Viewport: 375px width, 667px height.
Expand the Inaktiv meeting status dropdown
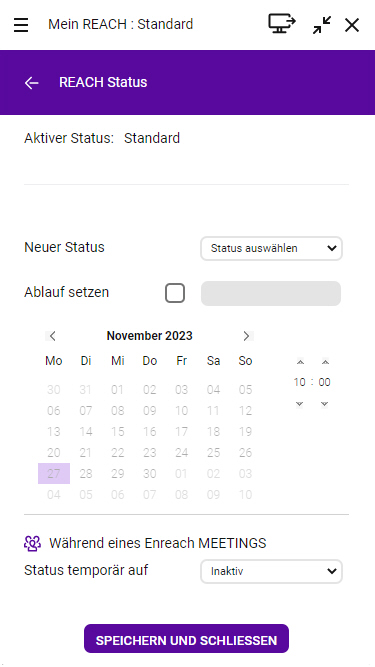(271, 571)
